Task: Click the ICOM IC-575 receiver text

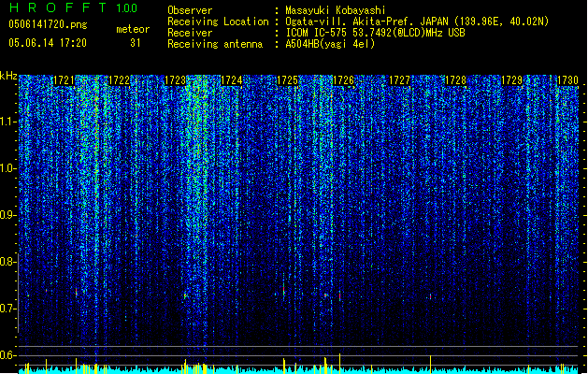Action: (x=375, y=33)
